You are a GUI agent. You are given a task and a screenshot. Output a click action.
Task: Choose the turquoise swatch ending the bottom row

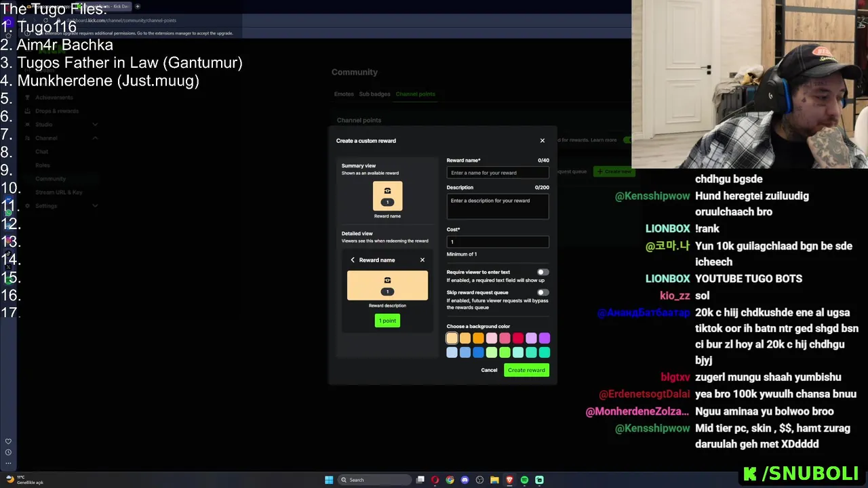tap(545, 352)
